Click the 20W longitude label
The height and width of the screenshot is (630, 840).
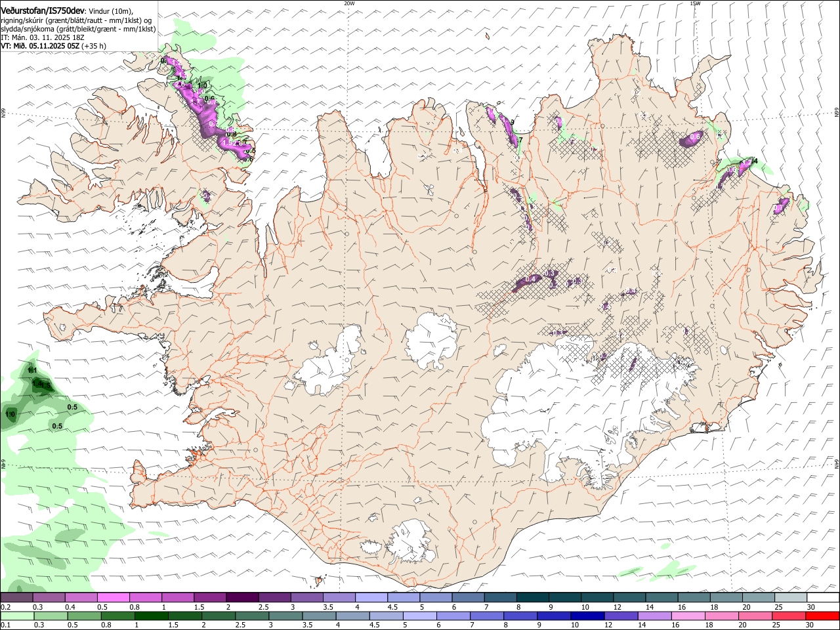pyautogui.click(x=349, y=3)
